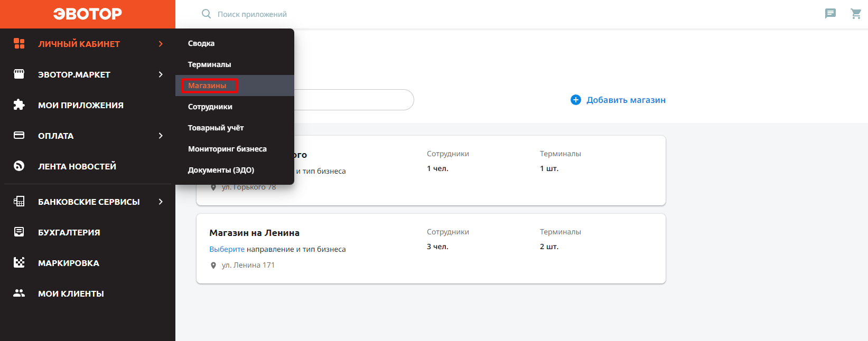Click the store search field beside the submenu

tap(354, 100)
